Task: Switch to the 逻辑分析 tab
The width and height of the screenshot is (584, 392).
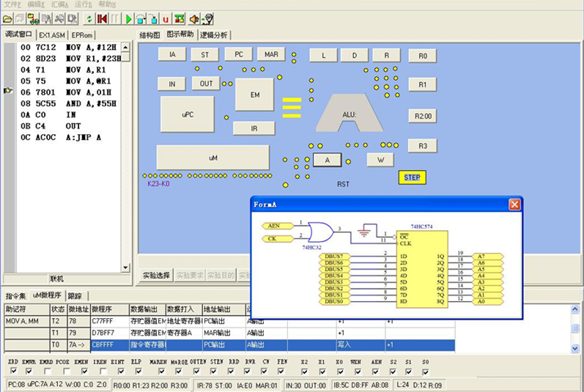Action: [x=214, y=34]
